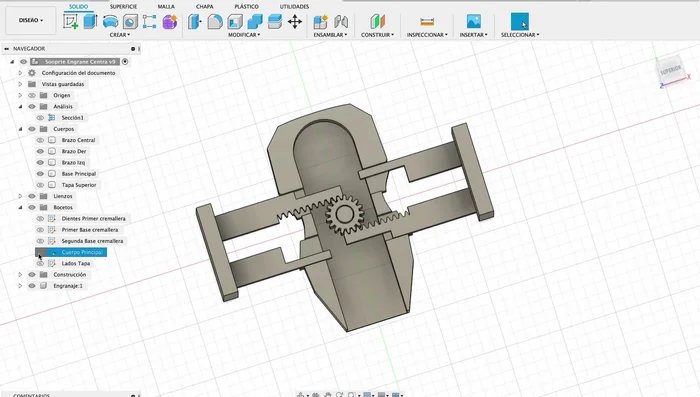
Task: Toggle visibility of Tapa Superior body
Action: pos(40,185)
